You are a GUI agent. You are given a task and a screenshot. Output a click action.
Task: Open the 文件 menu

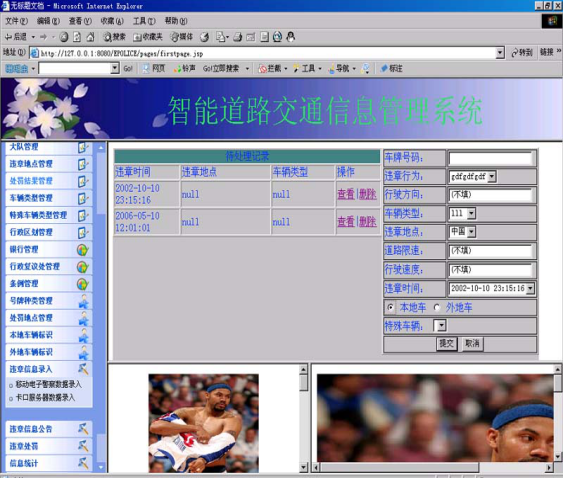tap(17, 21)
